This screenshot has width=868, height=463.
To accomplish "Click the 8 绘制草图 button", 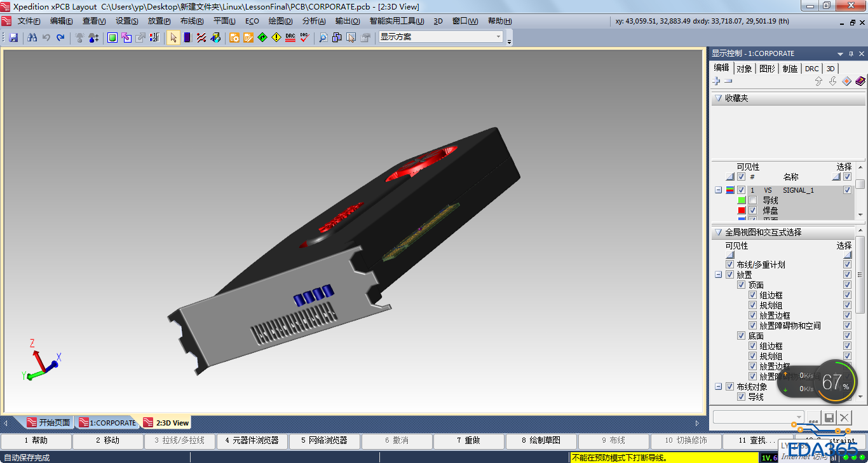I will point(541,440).
